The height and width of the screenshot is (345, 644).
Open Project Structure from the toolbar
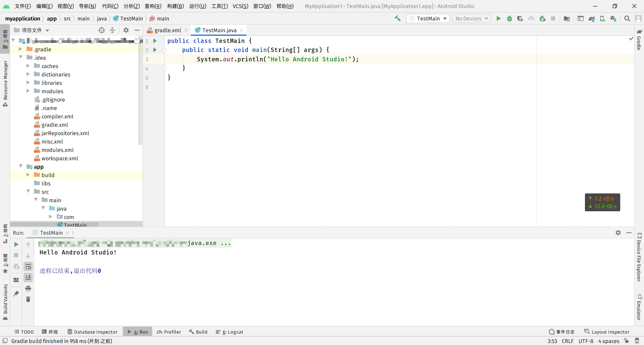pyautogui.click(x=567, y=18)
